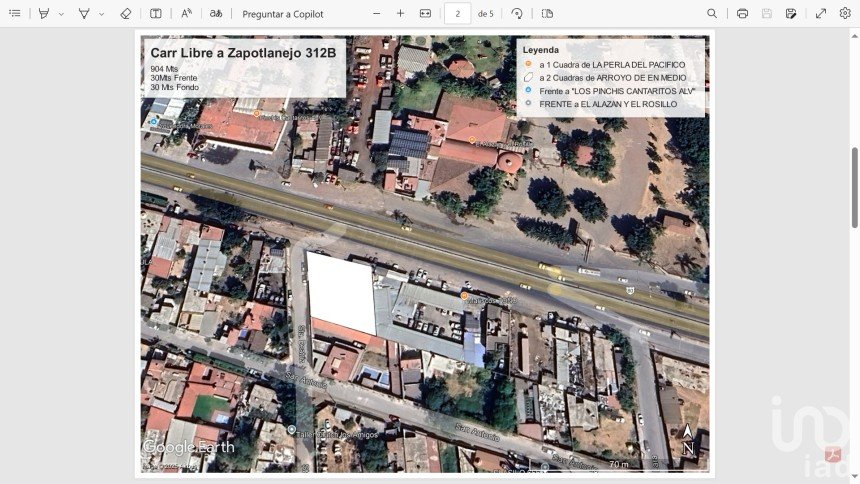The image size is (860, 484).
Task: Print the PDF document
Action: [x=742, y=14]
